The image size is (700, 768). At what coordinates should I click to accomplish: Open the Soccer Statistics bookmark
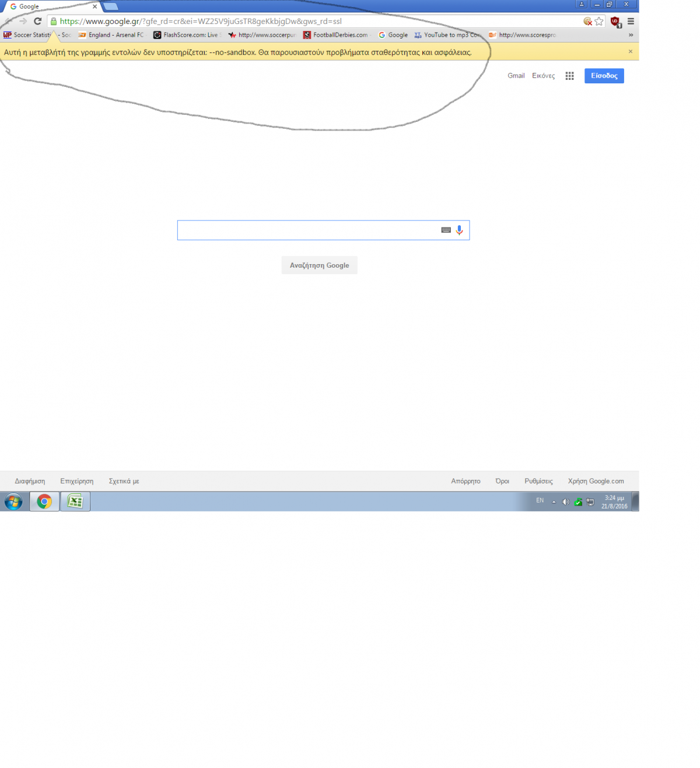(37, 35)
